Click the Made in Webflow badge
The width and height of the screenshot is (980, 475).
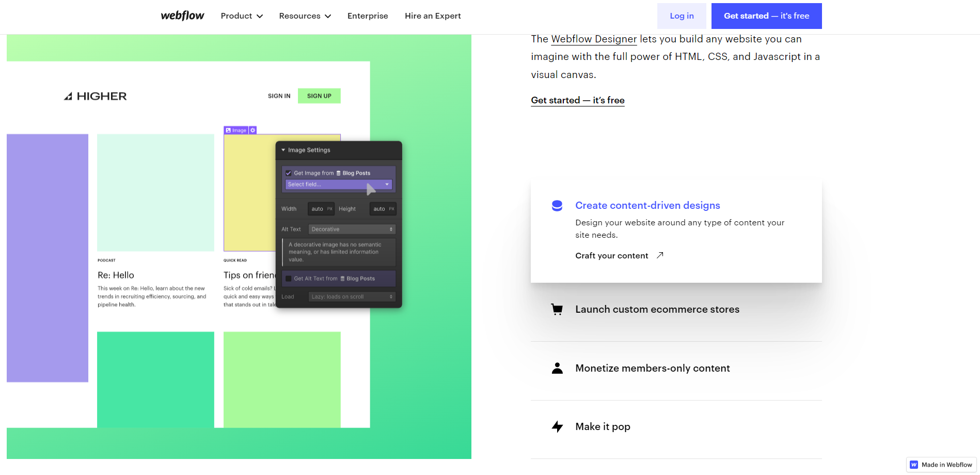[x=941, y=465]
